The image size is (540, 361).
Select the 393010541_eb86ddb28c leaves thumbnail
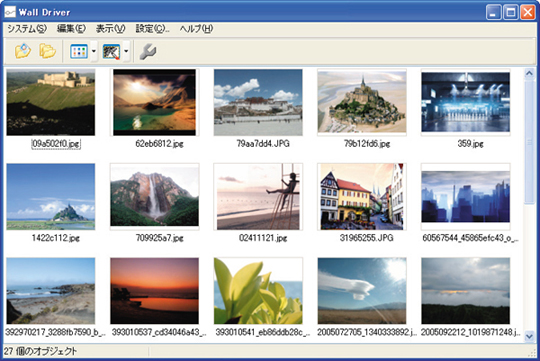pyautogui.click(x=258, y=291)
